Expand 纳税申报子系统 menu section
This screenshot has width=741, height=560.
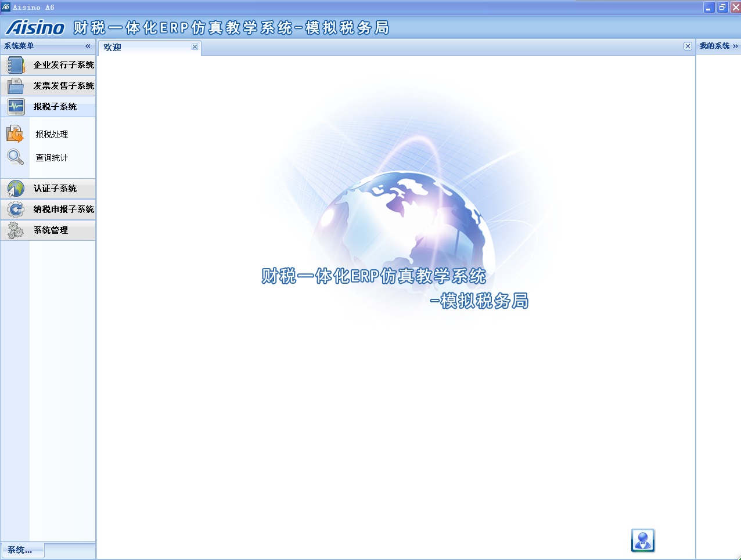pos(48,209)
